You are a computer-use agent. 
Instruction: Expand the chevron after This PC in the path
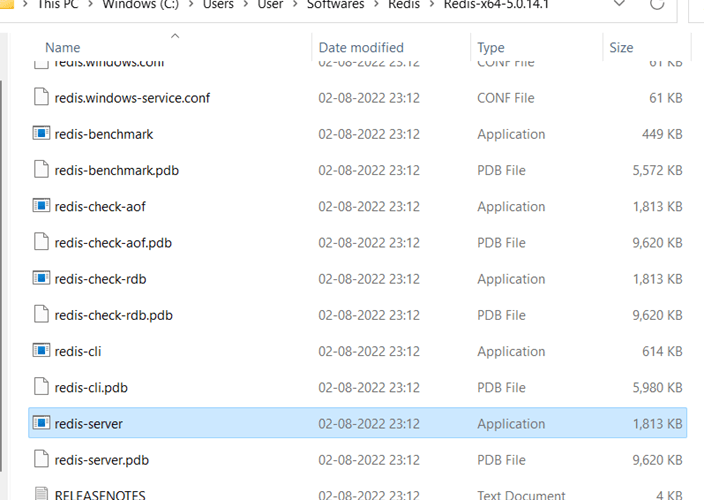click(x=90, y=5)
